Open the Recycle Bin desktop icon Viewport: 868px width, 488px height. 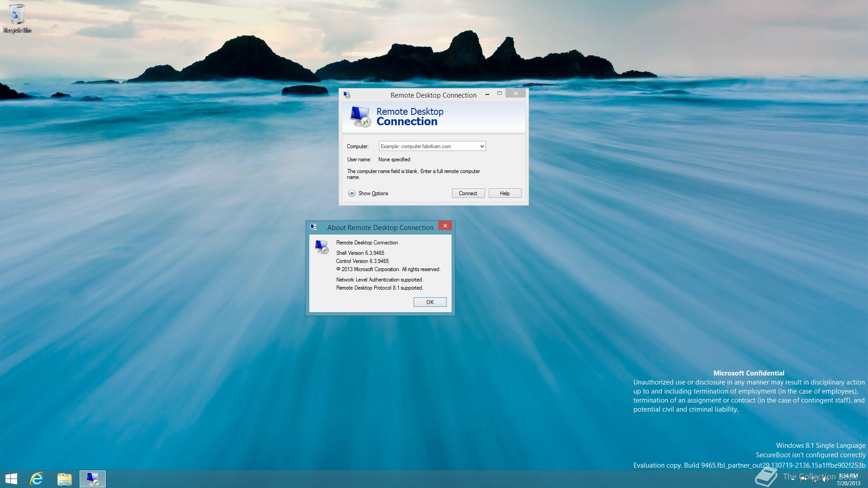point(17,18)
